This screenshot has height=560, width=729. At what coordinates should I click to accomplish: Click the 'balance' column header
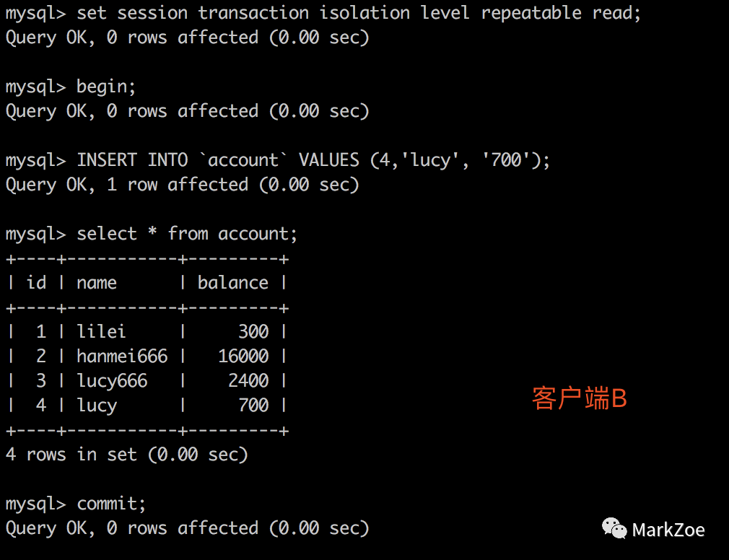point(233,283)
